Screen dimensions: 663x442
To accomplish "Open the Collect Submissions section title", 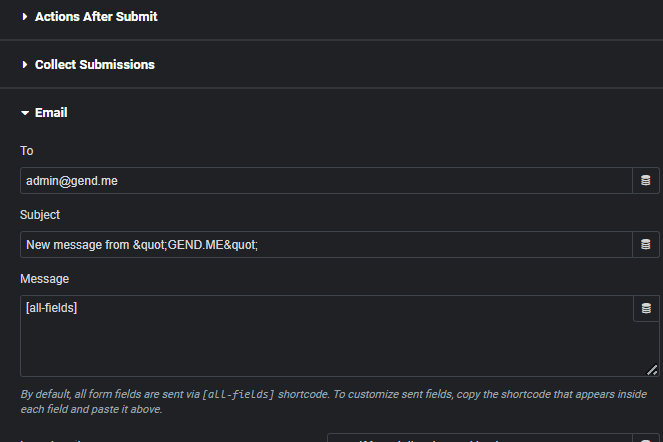I will click(x=95, y=65).
